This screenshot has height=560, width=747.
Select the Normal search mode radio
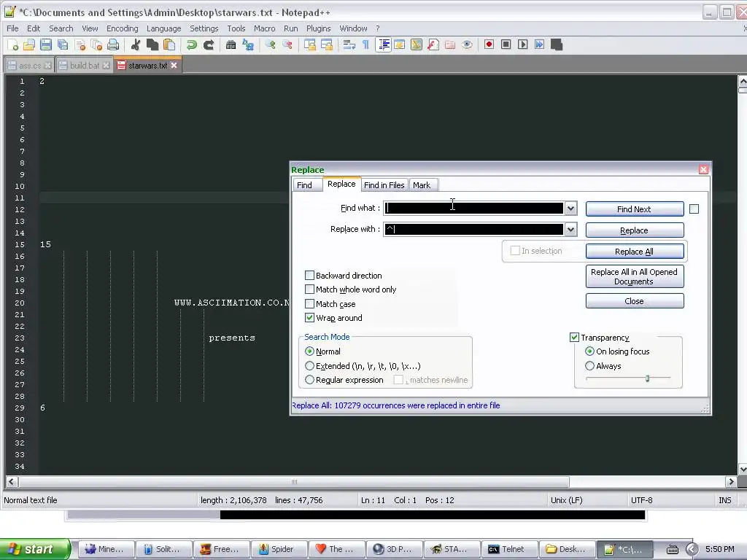click(309, 351)
